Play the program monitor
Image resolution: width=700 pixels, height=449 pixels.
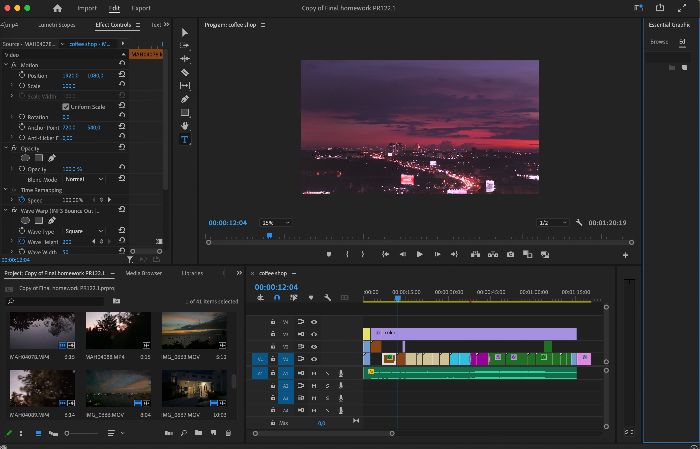pos(420,254)
